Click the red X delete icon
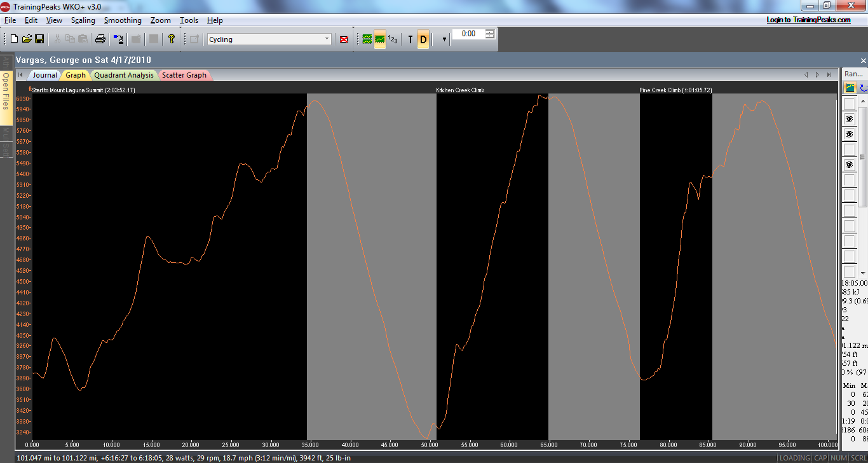Viewport: 868px width, 463px height. pos(344,39)
